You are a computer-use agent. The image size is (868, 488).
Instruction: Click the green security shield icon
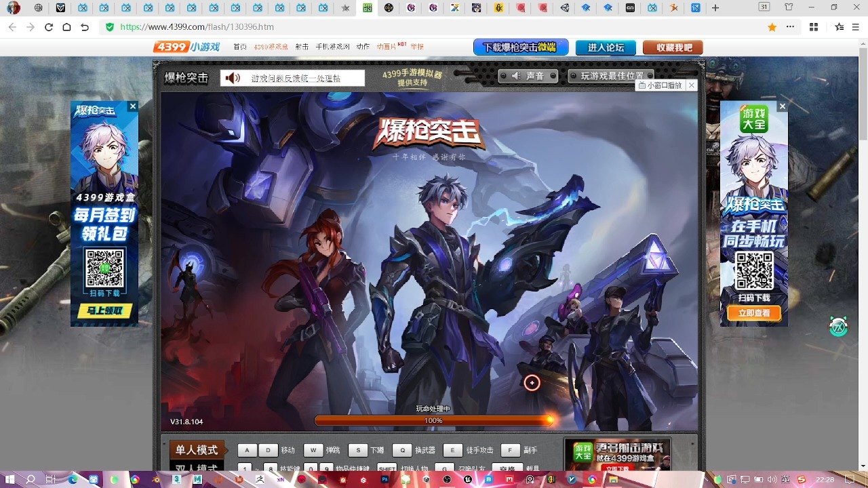[x=109, y=27]
